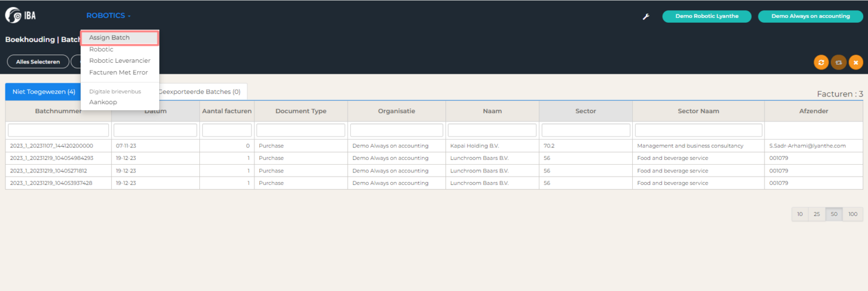Image resolution: width=868 pixels, height=291 pixels.
Task: Select Aankoop in the dropdown menu
Action: [x=103, y=102]
